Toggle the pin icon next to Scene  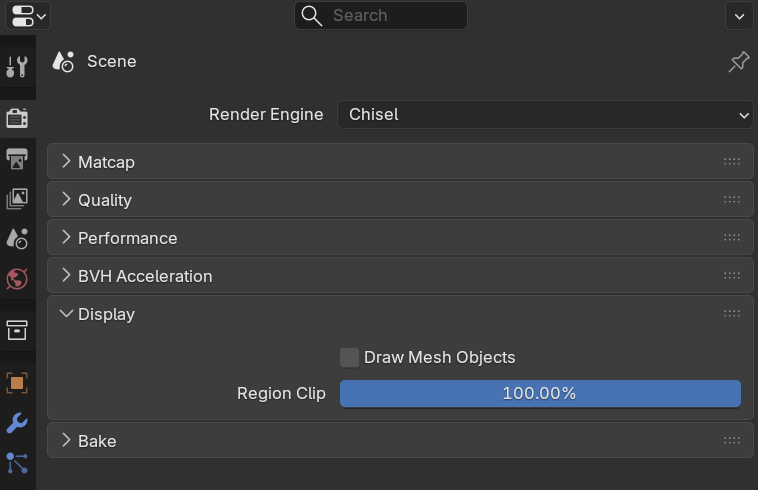(738, 62)
